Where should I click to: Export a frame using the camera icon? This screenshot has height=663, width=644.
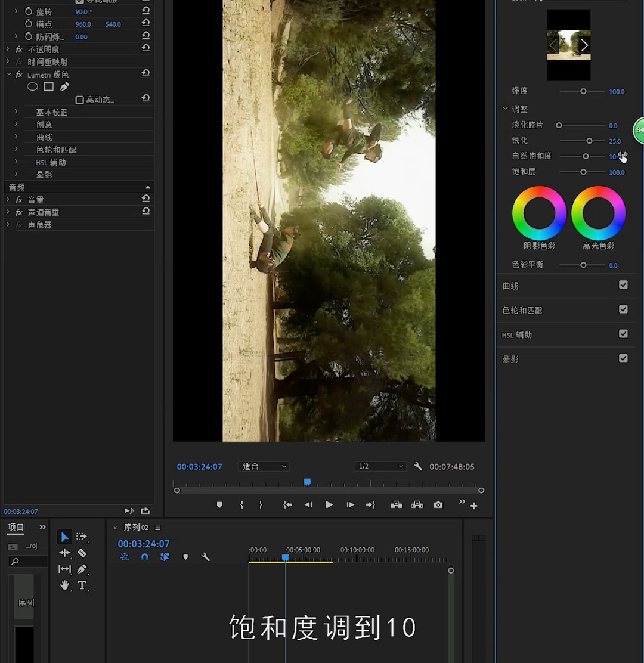438,504
